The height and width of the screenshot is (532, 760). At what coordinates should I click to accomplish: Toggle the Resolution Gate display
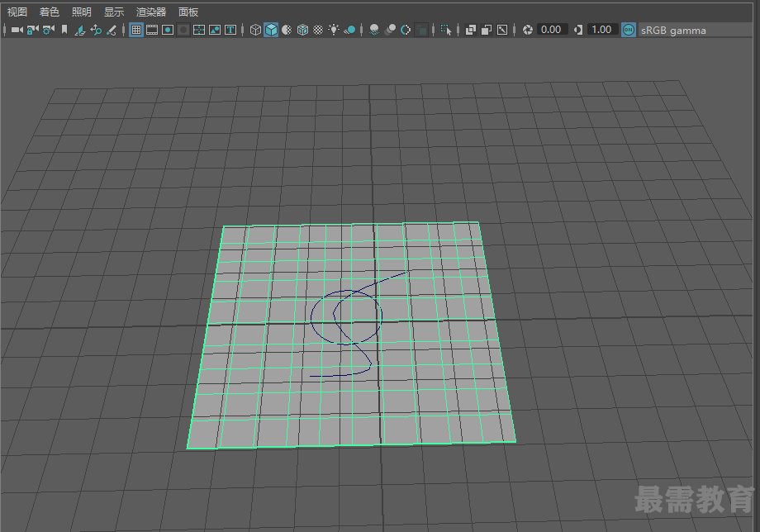click(x=168, y=30)
